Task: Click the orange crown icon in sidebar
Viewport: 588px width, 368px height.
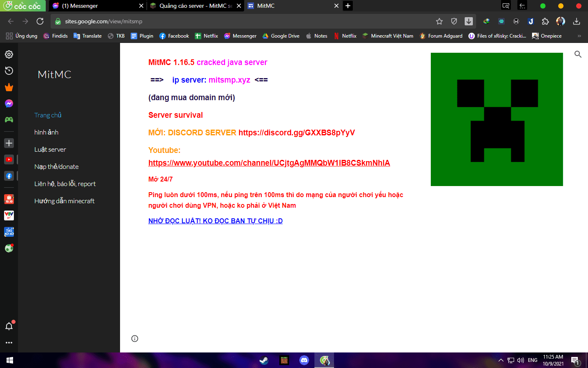Action: [x=9, y=87]
